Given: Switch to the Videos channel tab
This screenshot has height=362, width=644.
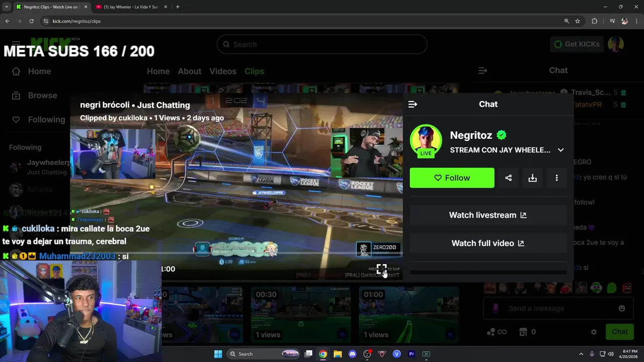Looking at the screenshot, I should [x=223, y=71].
